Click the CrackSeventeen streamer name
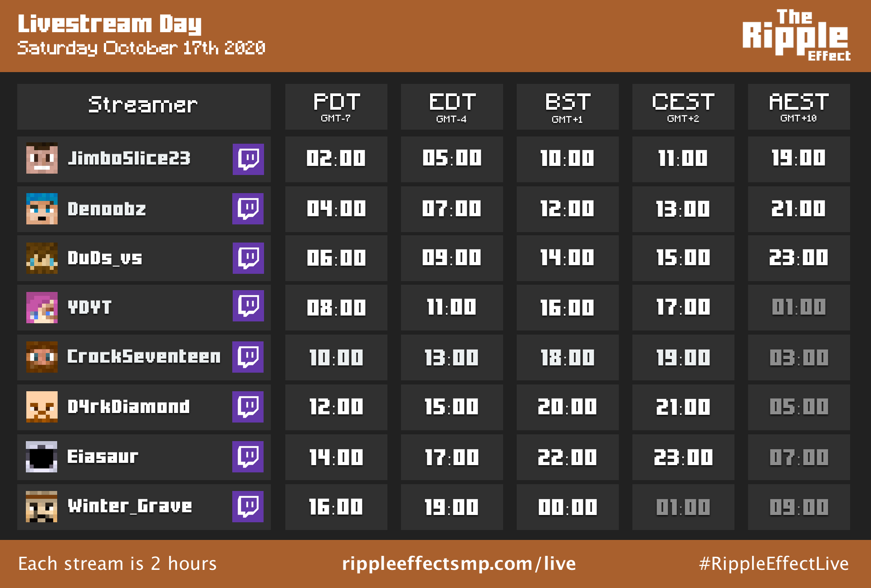 pyautogui.click(x=144, y=356)
